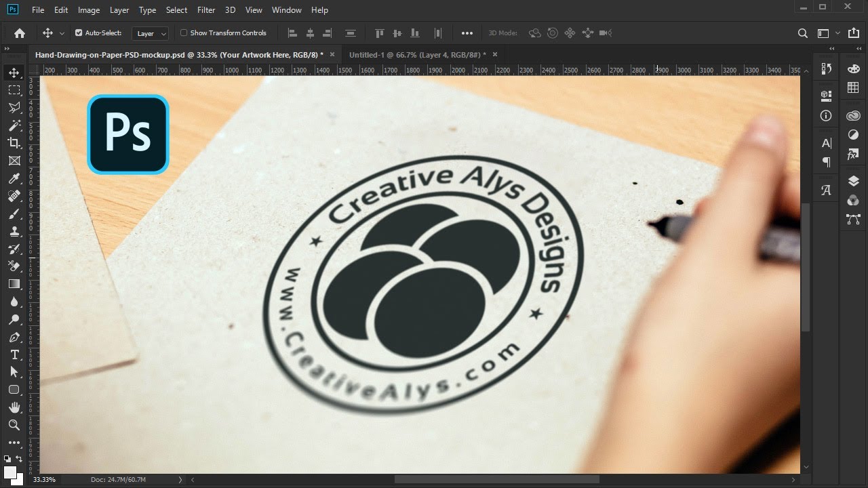Select the Dodge tool
The image size is (868, 488).
point(14,319)
